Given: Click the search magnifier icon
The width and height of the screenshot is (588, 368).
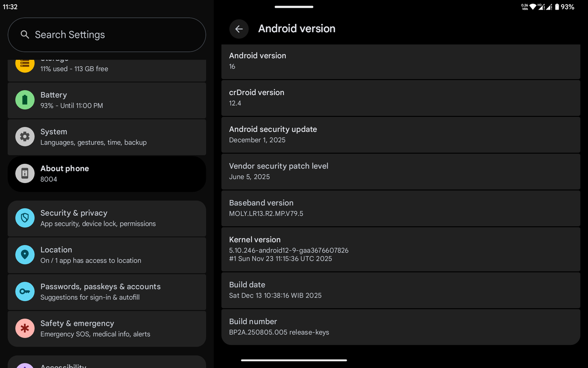Looking at the screenshot, I should [x=25, y=34].
